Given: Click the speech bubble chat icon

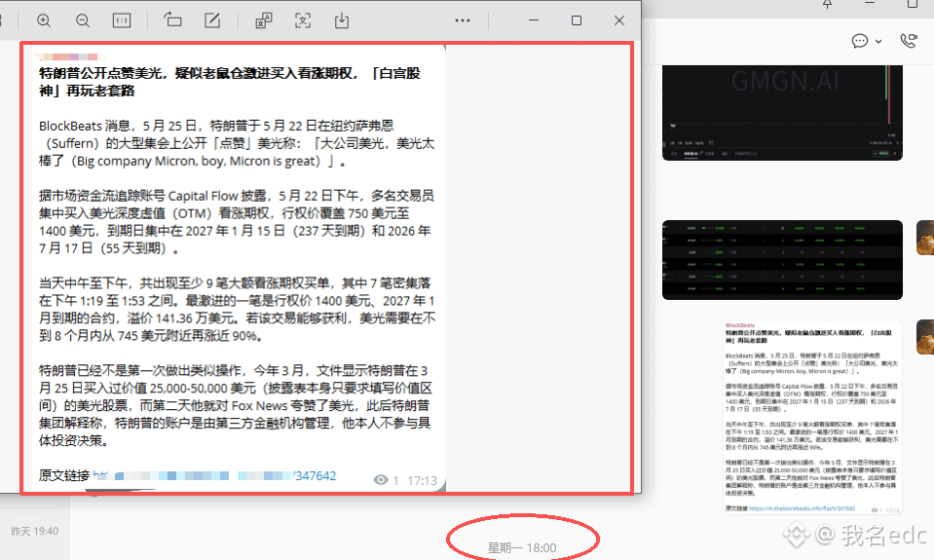Looking at the screenshot, I should 860,41.
